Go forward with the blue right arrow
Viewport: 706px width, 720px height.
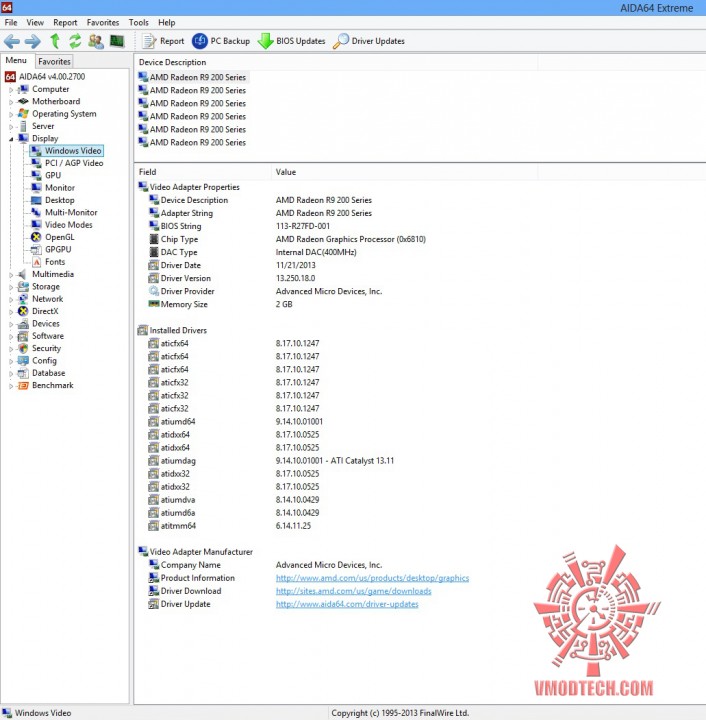(x=33, y=41)
